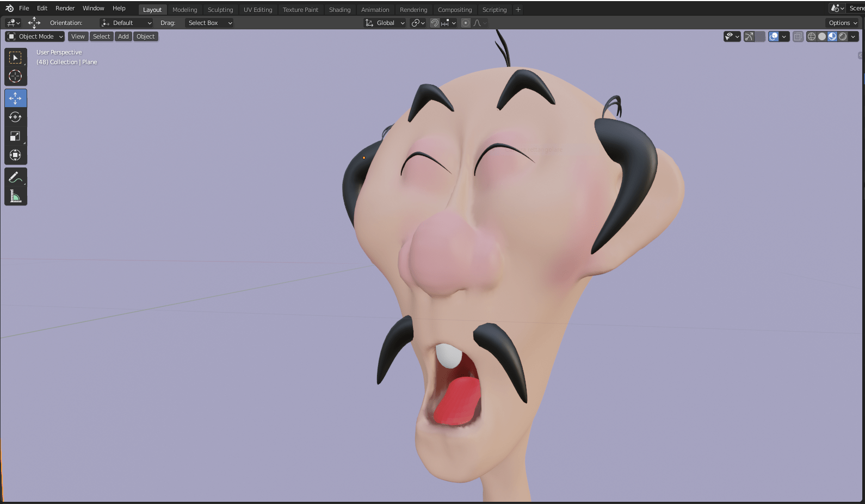Activate the Move tool in left toolbar
Screen dimensions: 865x504
coord(15,98)
